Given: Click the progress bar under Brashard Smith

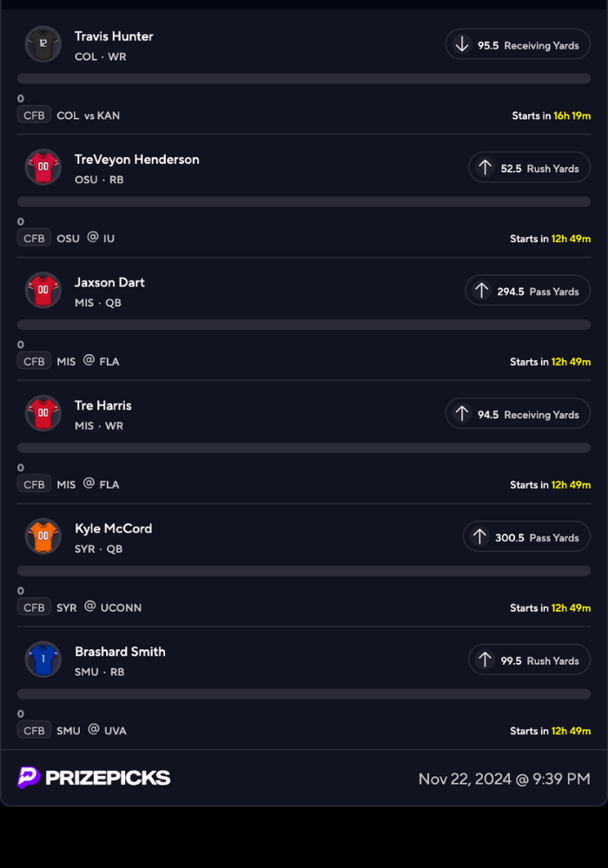Looking at the screenshot, I should point(304,694).
